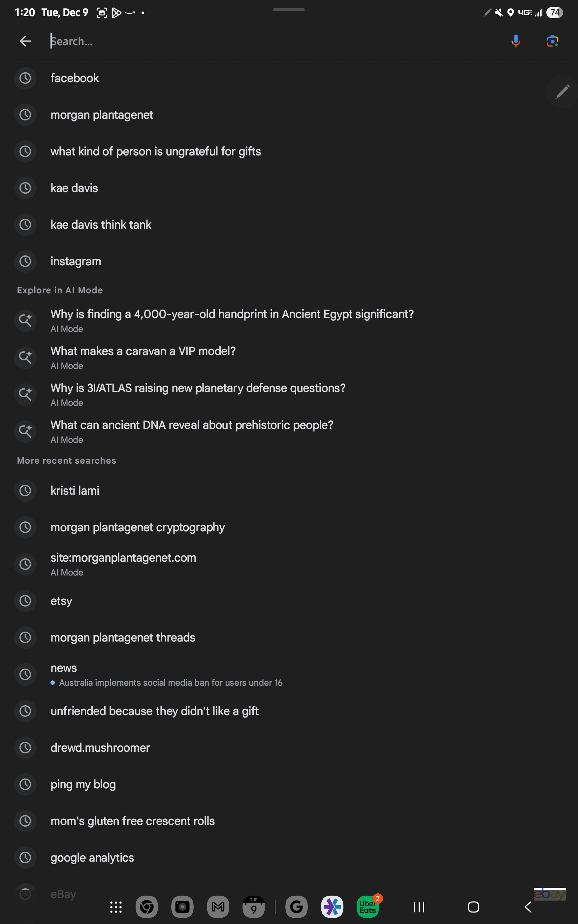Open Chrome from the taskbar

tap(146, 907)
